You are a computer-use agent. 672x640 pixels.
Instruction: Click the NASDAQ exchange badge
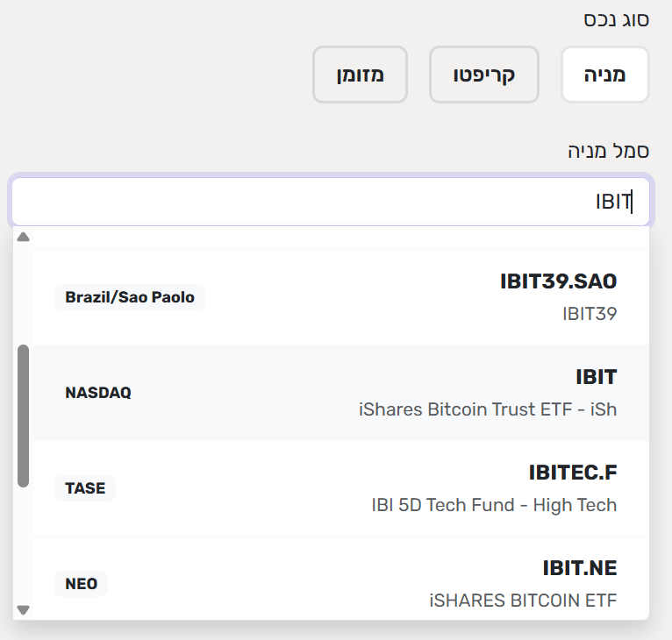[x=98, y=393]
